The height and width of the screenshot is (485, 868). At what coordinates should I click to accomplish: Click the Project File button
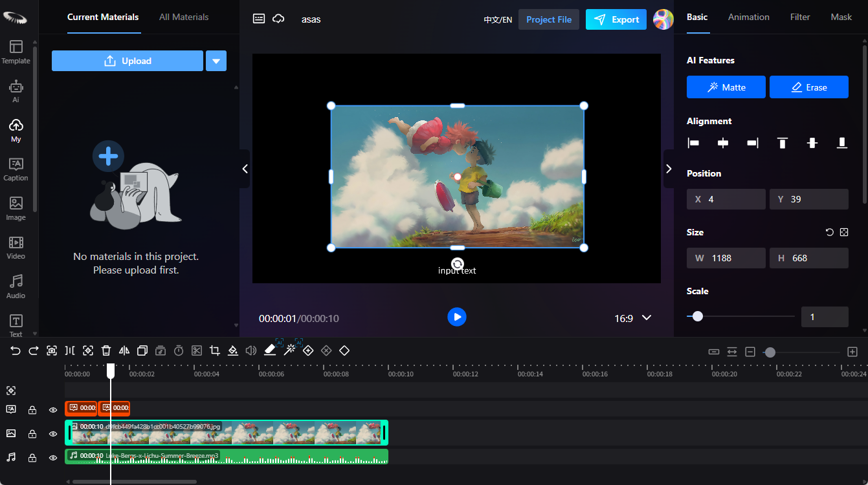pyautogui.click(x=549, y=19)
